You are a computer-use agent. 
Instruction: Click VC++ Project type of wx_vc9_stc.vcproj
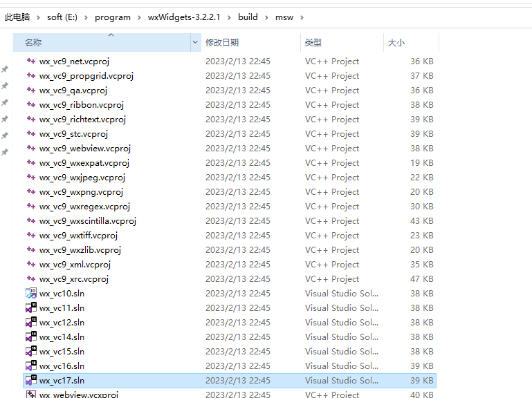[x=332, y=133]
